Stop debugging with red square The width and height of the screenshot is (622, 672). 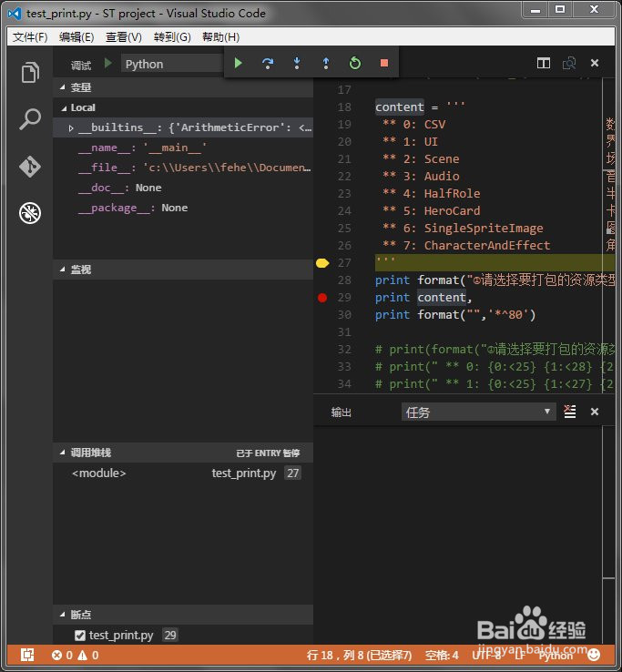point(384,64)
